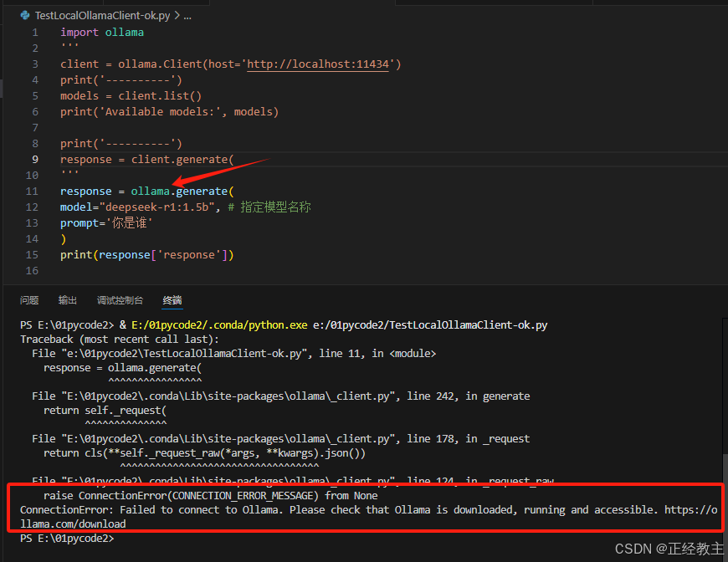728x562 pixels.
Task: Click the Python file icon in the breadcrumb
Action: coord(25,15)
